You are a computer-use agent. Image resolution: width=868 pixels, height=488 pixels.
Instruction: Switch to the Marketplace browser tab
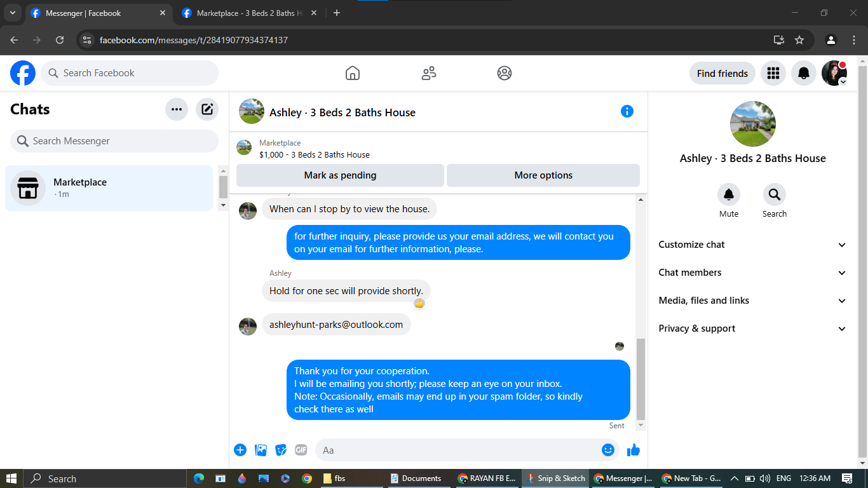(x=250, y=13)
